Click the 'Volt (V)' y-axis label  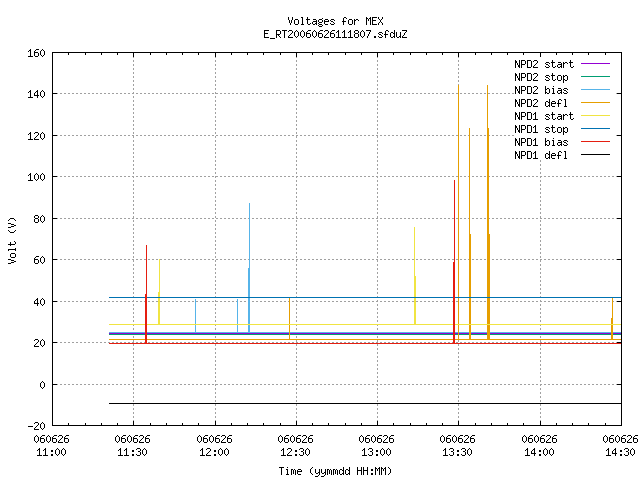12,240
